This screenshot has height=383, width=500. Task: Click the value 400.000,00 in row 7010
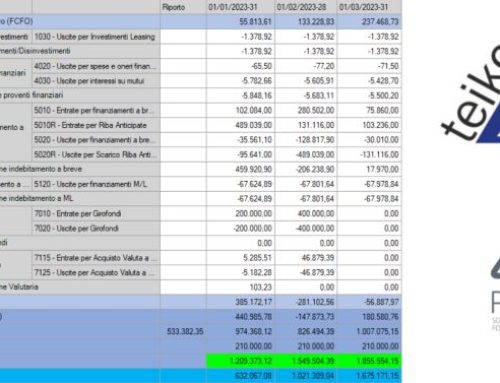316,213
